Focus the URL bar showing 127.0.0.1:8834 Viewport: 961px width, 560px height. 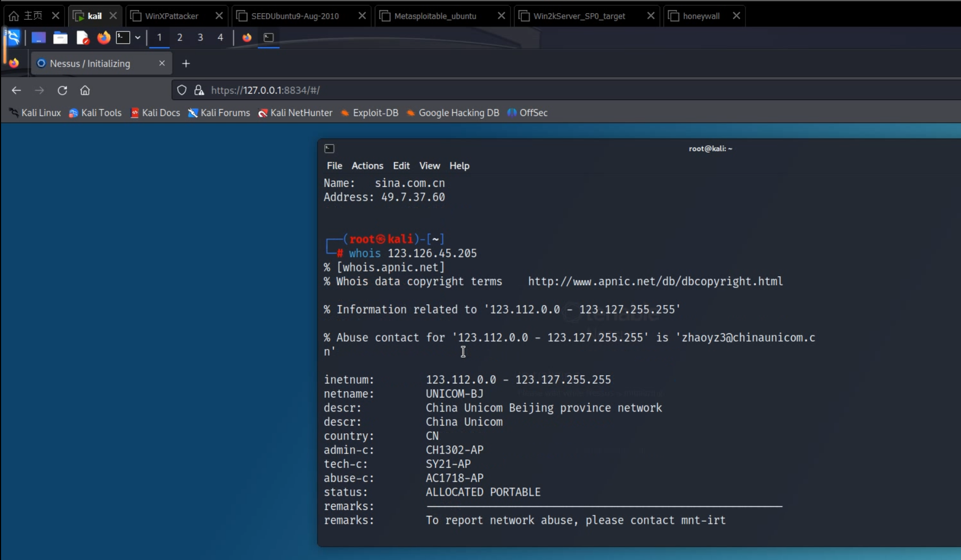566,90
